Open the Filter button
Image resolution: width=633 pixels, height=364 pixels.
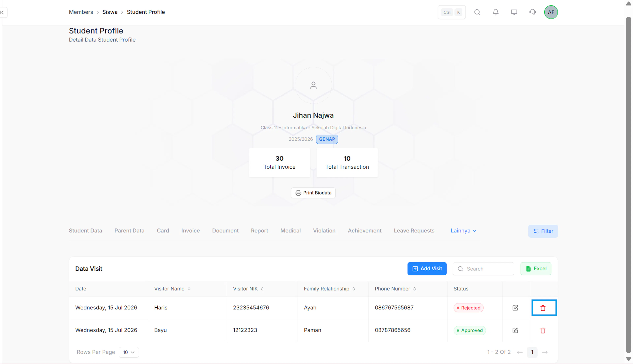tap(543, 231)
